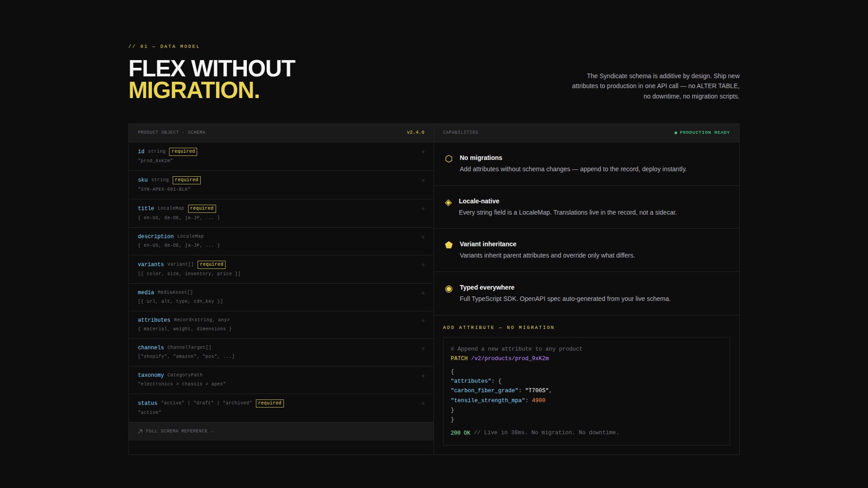Click the "prod_9xK2m" example value under id
The image size is (868, 488).
pyautogui.click(x=155, y=161)
